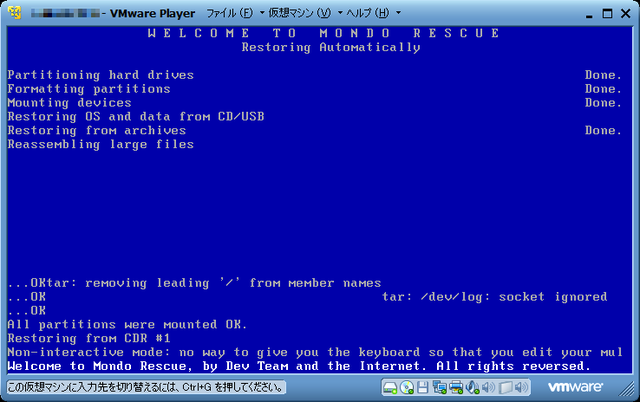Click the 'VMware Player' title text
Viewport: 640px width, 402px height.
coord(153,13)
